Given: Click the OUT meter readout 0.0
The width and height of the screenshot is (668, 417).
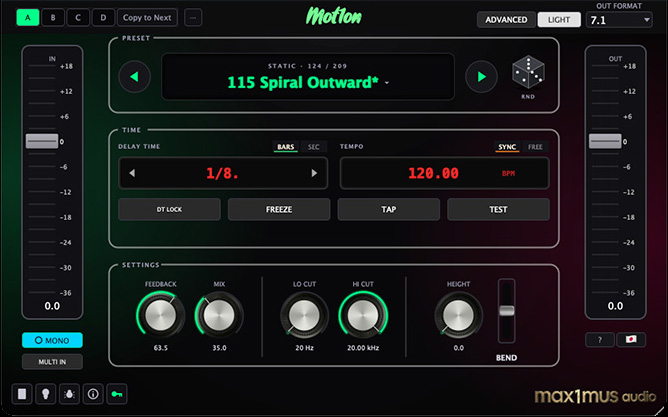Looking at the screenshot, I should (615, 306).
